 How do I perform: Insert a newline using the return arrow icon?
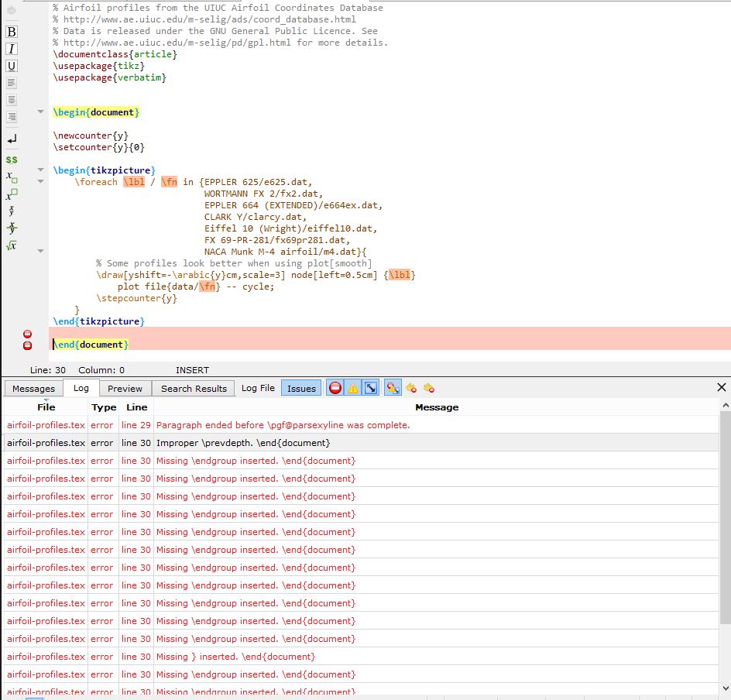click(12, 139)
